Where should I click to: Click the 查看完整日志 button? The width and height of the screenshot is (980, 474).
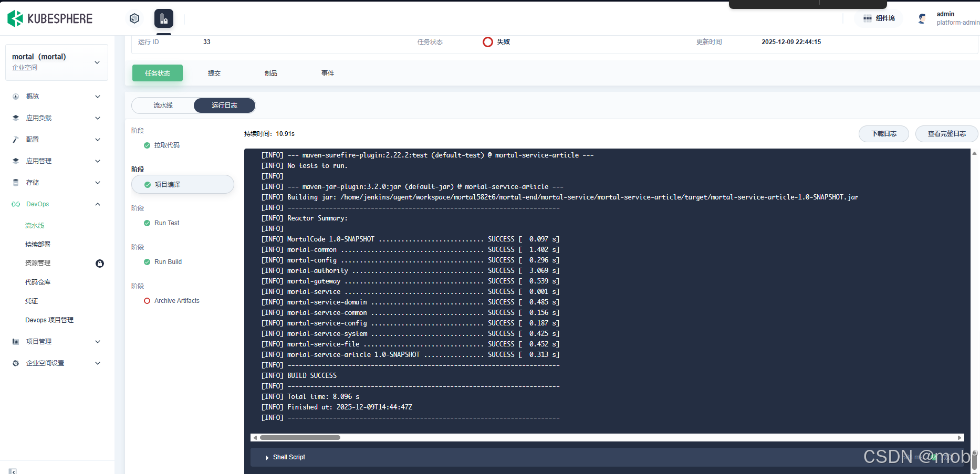(946, 134)
